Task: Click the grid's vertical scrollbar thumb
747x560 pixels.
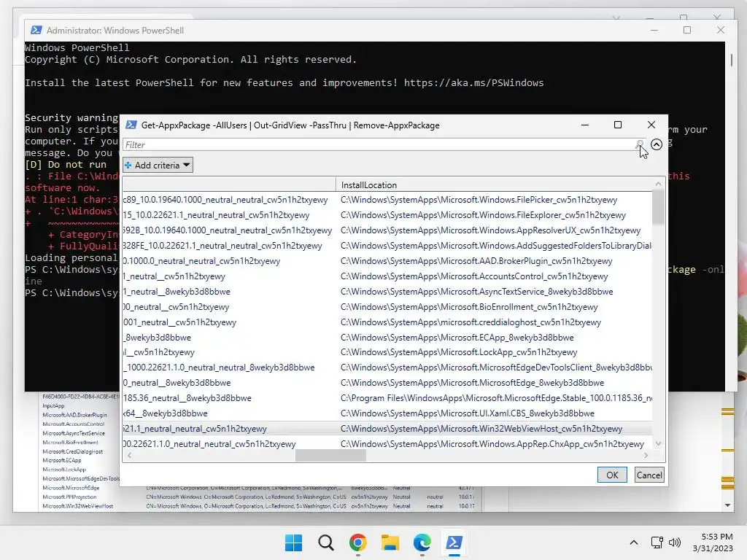Action: 658,206
